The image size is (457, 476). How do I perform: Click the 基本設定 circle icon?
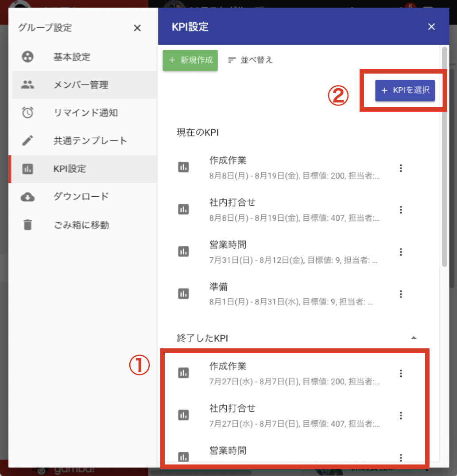tap(27, 57)
